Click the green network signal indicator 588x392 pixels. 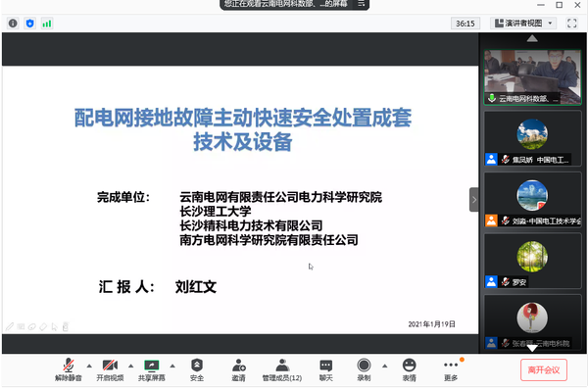point(45,23)
